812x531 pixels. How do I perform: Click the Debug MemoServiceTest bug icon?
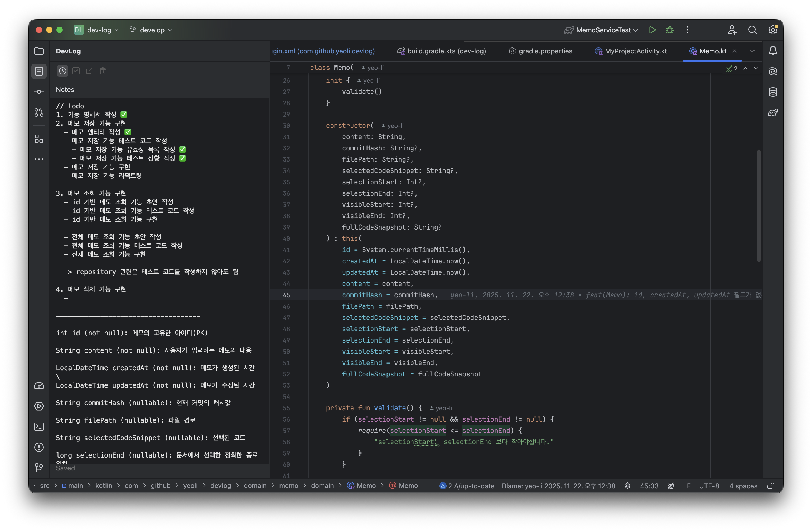pos(669,30)
